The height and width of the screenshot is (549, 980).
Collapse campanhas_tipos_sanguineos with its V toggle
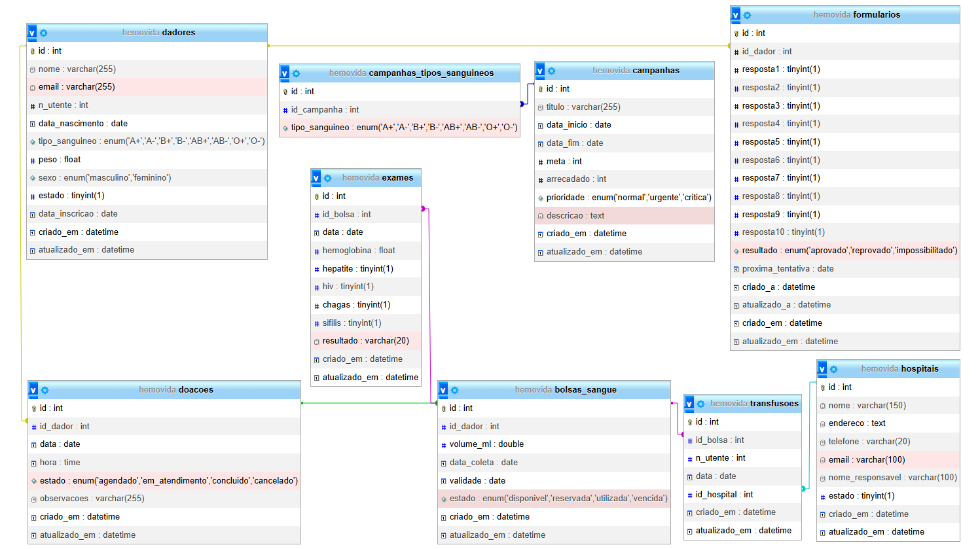coord(285,73)
